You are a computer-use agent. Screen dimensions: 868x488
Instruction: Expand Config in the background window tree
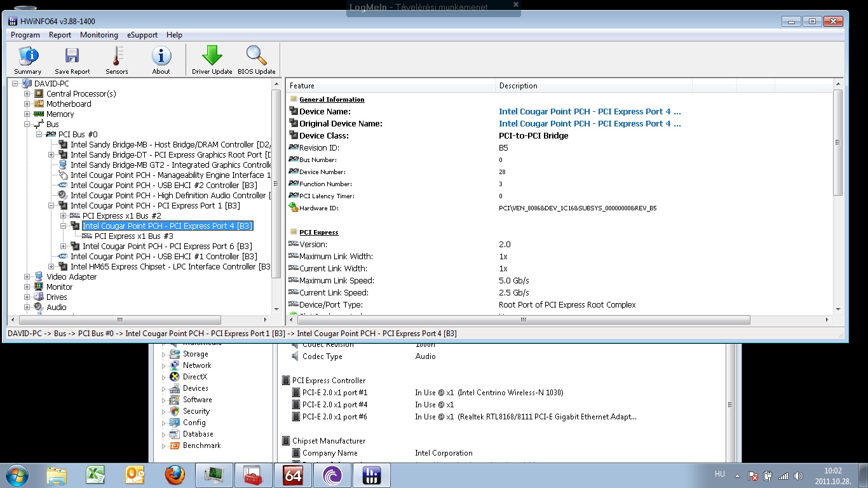(x=164, y=423)
